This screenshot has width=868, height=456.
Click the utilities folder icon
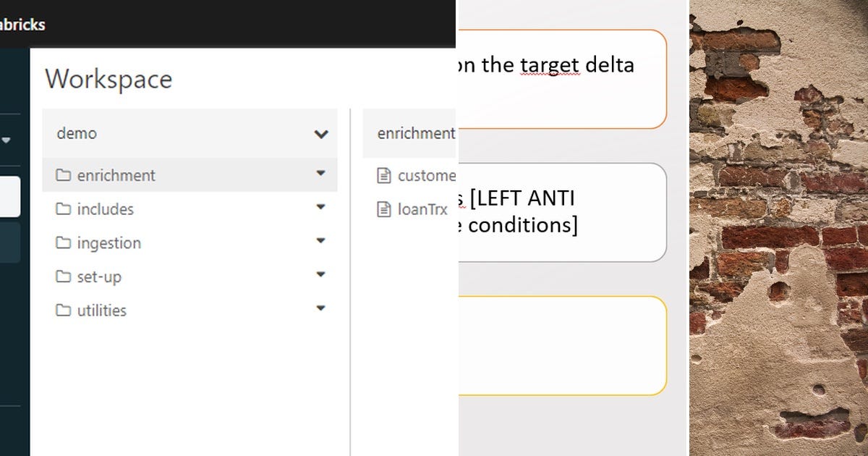(64, 310)
